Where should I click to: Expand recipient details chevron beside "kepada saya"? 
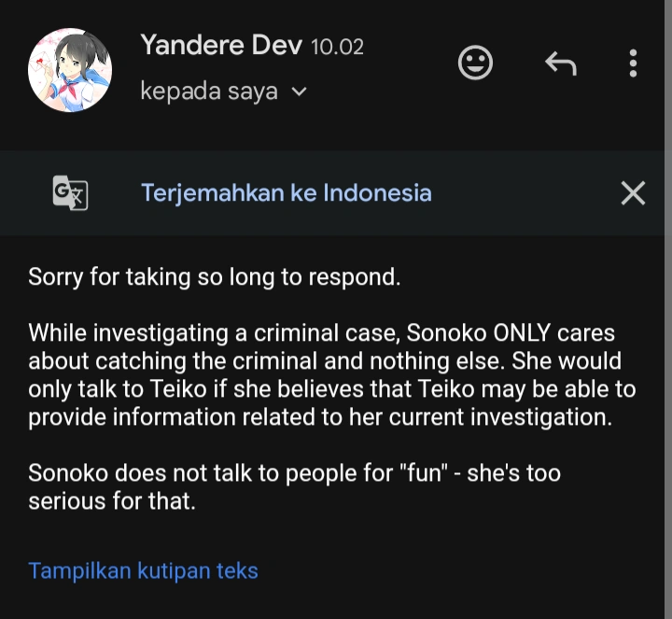[x=300, y=91]
